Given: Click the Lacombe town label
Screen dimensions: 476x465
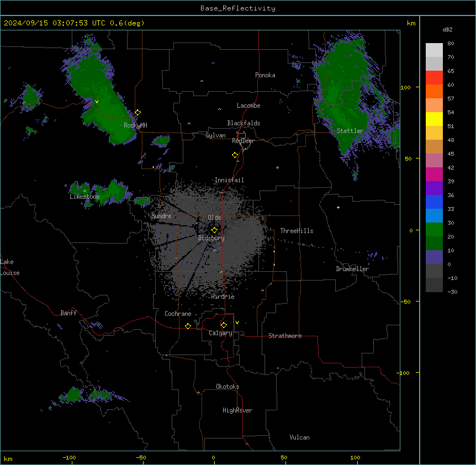Looking at the screenshot, I should pos(248,105).
